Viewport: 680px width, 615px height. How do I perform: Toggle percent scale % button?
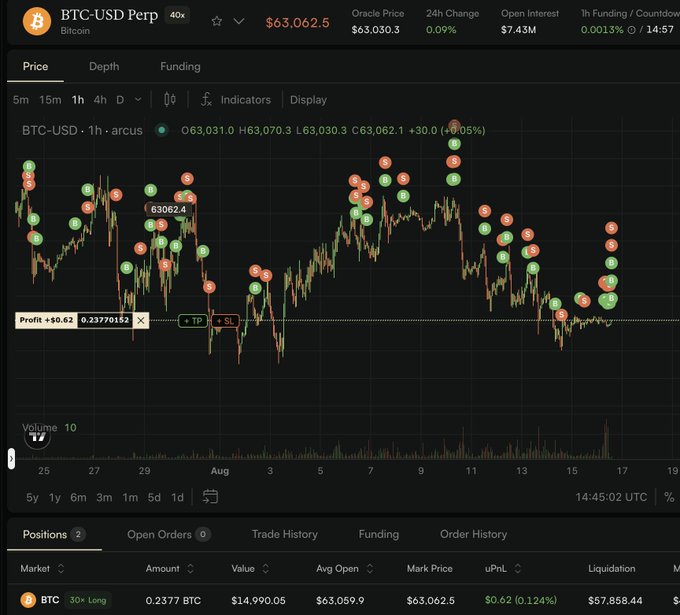point(669,497)
